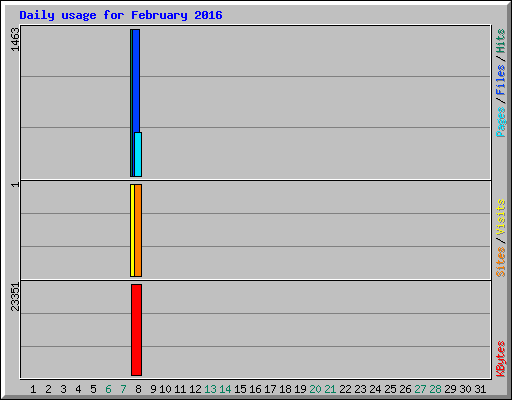The image size is (512, 400).
Task: Click green day 27 on the x-axis
Action: [420, 389]
